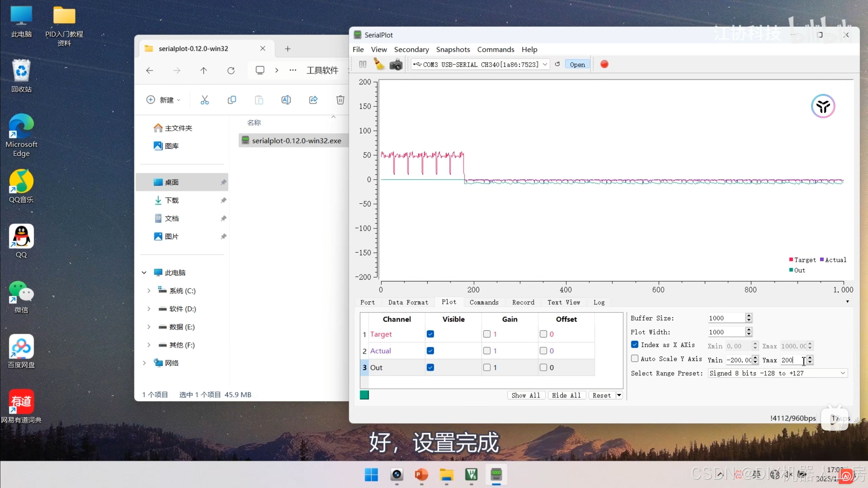This screenshot has height=488, width=868.
Task: Expand the 系统 (C:) drive tree node
Action: (149, 291)
